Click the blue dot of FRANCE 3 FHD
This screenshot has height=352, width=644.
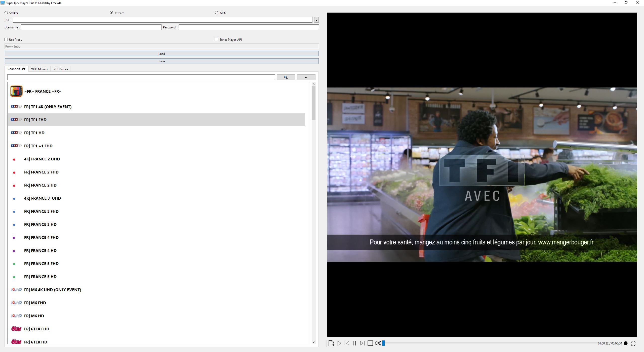click(14, 212)
